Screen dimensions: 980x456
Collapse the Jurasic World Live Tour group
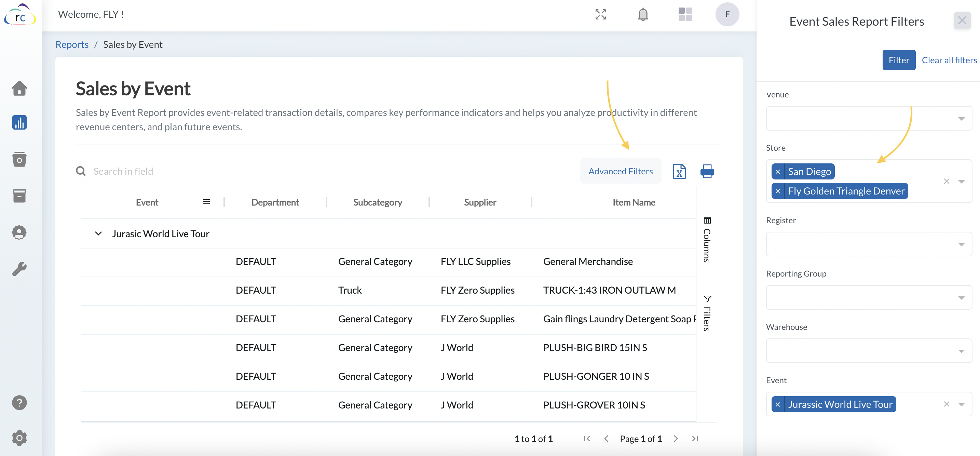pos(98,233)
